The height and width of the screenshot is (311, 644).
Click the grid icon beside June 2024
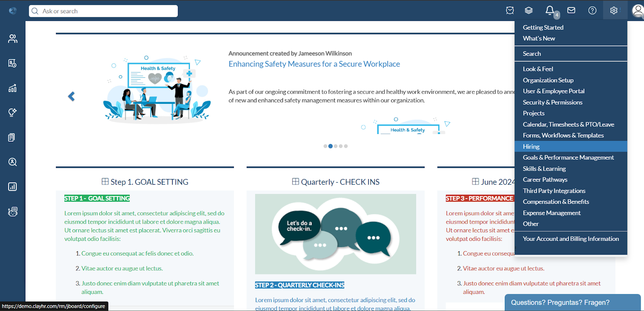pyautogui.click(x=475, y=181)
